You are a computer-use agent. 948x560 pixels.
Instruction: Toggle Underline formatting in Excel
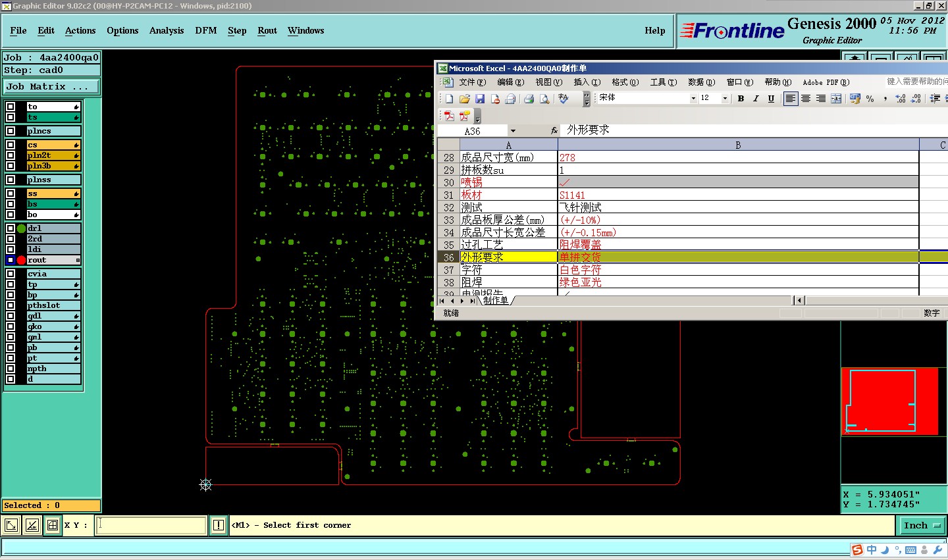771,99
